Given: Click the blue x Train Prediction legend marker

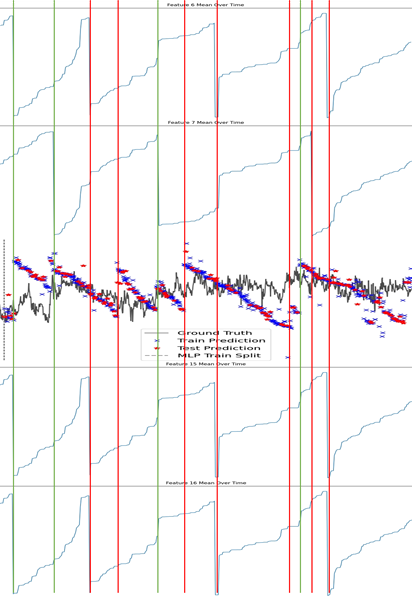Looking at the screenshot, I should click(x=156, y=341).
